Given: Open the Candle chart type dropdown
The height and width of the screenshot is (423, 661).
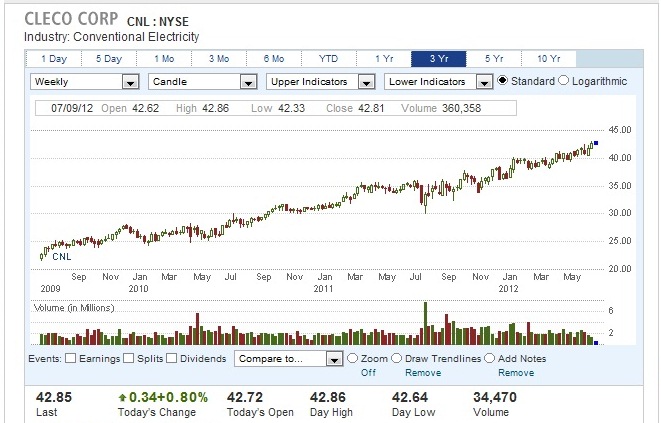Looking at the screenshot, I should click(203, 81).
